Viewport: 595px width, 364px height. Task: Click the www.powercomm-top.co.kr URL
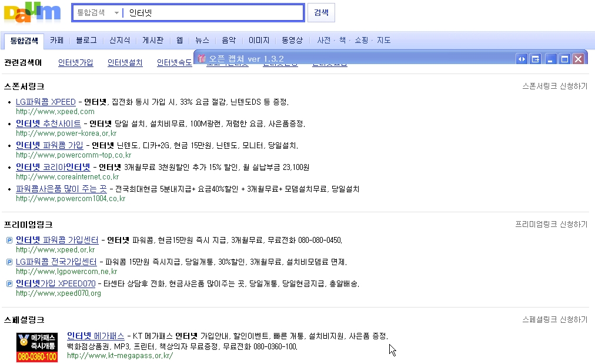point(73,155)
